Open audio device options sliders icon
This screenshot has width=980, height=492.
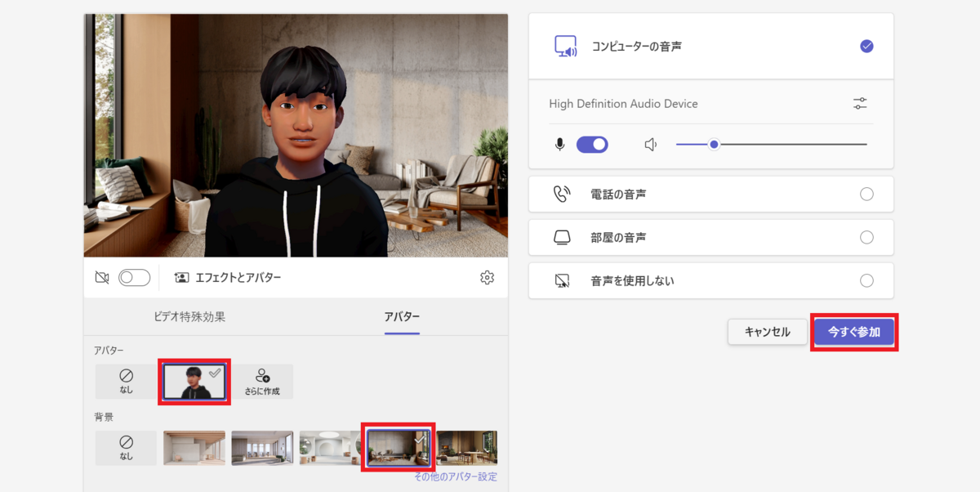click(860, 104)
